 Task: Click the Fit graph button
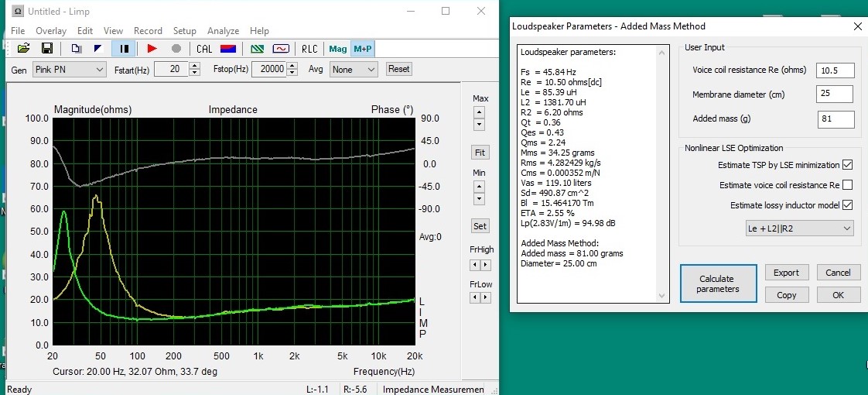point(480,153)
